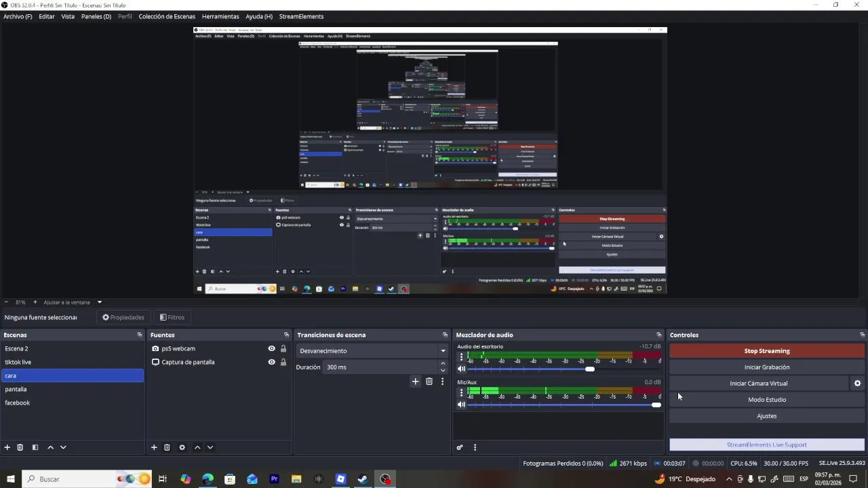Add a scene transition with plus icon

click(x=416, y=382)
